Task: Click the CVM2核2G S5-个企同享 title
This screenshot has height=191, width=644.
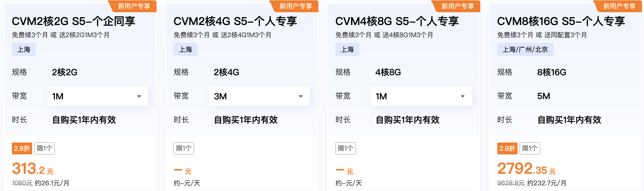Action: coord(74,21)
